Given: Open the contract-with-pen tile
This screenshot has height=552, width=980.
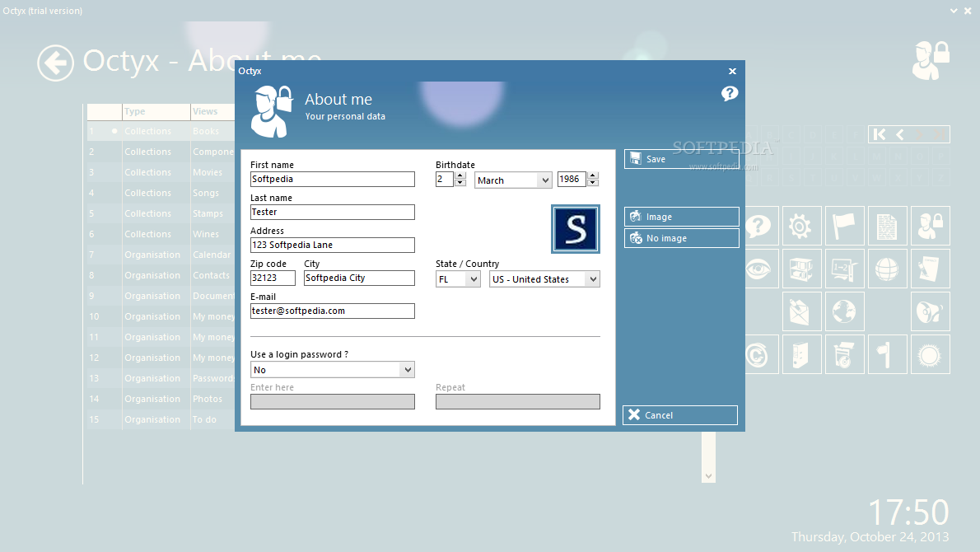Looking at the screenshot, I should 930,269.
